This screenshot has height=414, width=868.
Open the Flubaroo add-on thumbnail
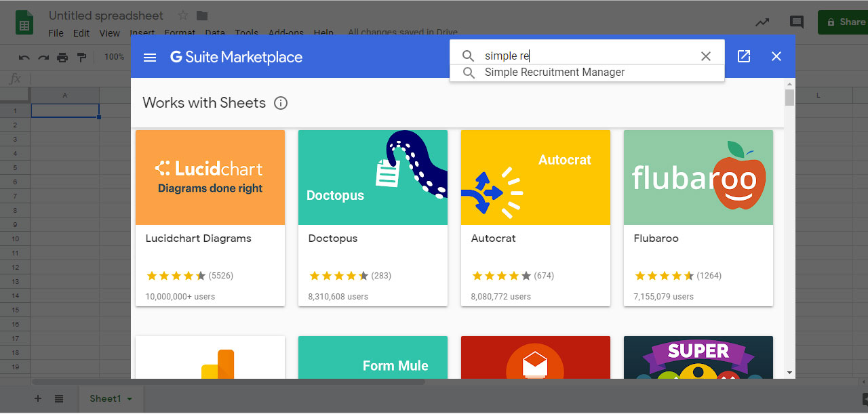pyautogui.click(x=698, y=178)
